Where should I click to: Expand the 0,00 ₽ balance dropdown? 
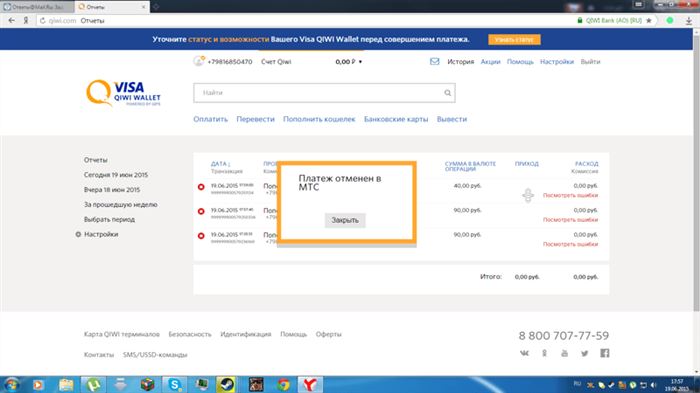[349, 62]
